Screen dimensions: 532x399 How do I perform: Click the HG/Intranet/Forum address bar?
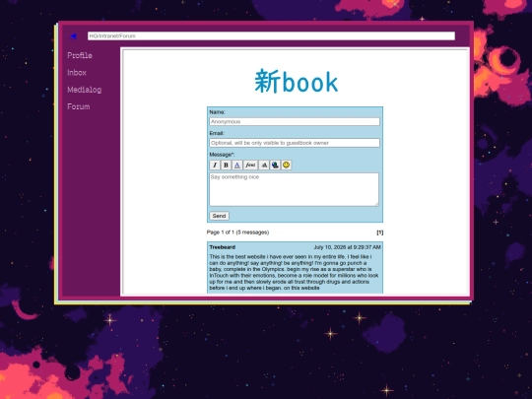tap(271, 36)
